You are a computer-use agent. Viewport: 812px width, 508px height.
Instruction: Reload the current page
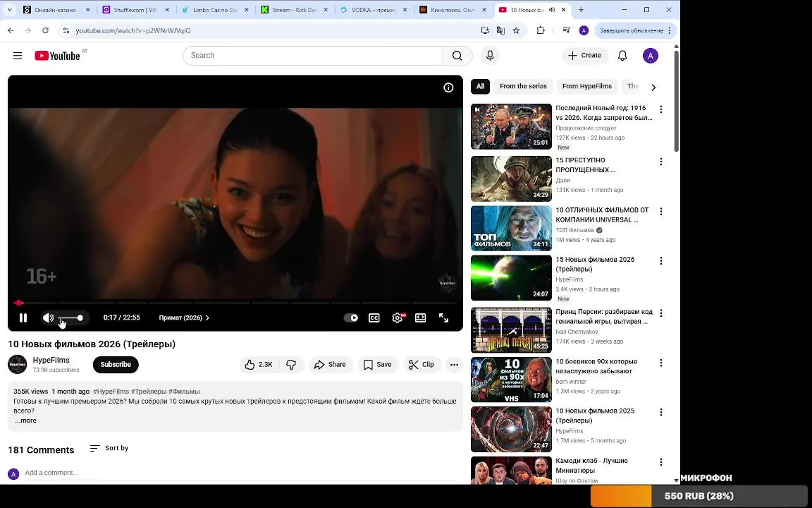(x=46, y=30)
